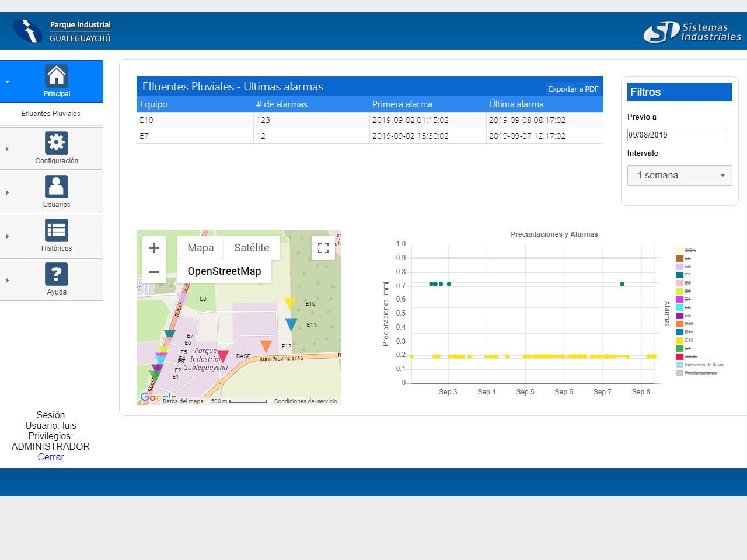Open Configuración gear icon
Viewport: 747px width, 560px height.
[57, 143]
